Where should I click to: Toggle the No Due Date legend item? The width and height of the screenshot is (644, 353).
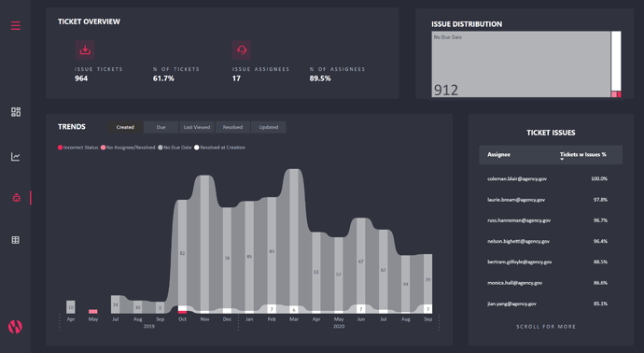point(175,148)
